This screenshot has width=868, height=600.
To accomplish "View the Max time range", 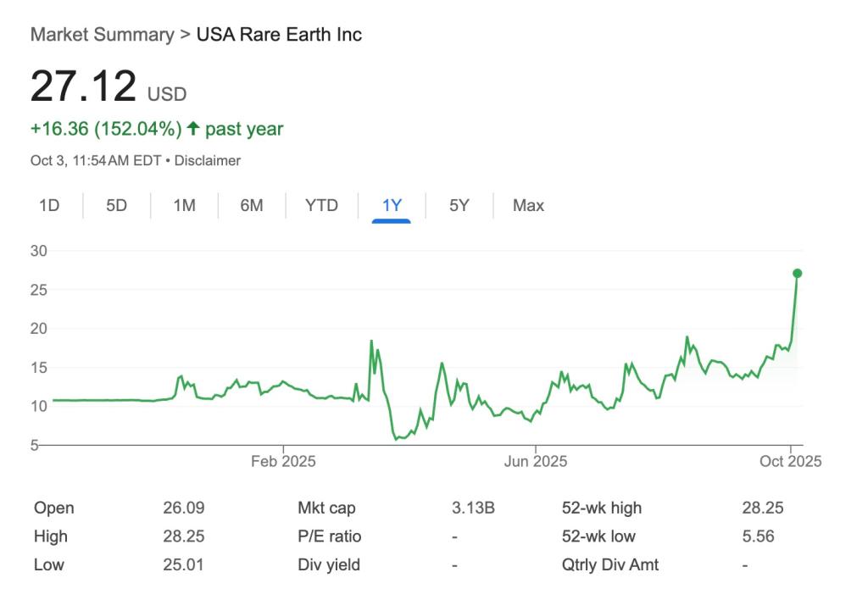I will (528, 205).
